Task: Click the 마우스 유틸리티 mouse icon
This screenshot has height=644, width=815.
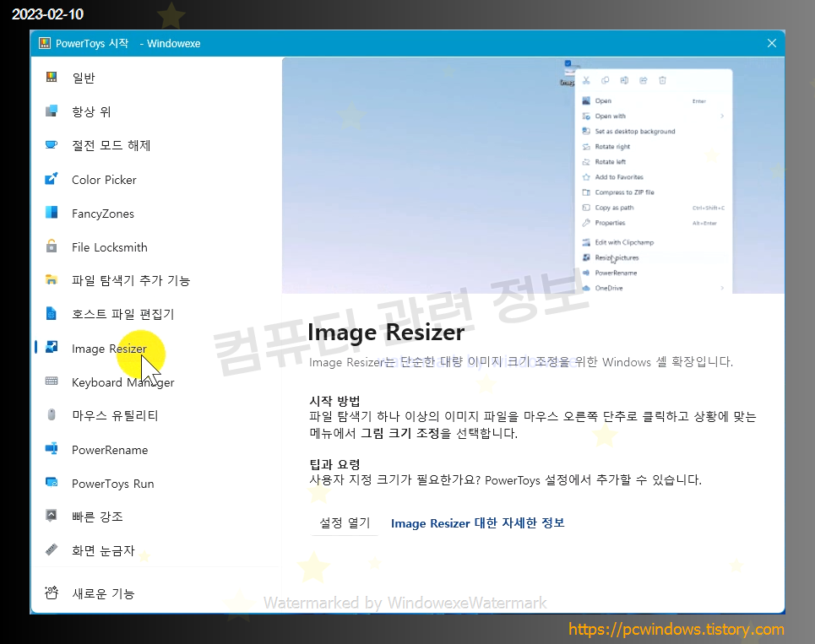Action: [x=51, y=414]
